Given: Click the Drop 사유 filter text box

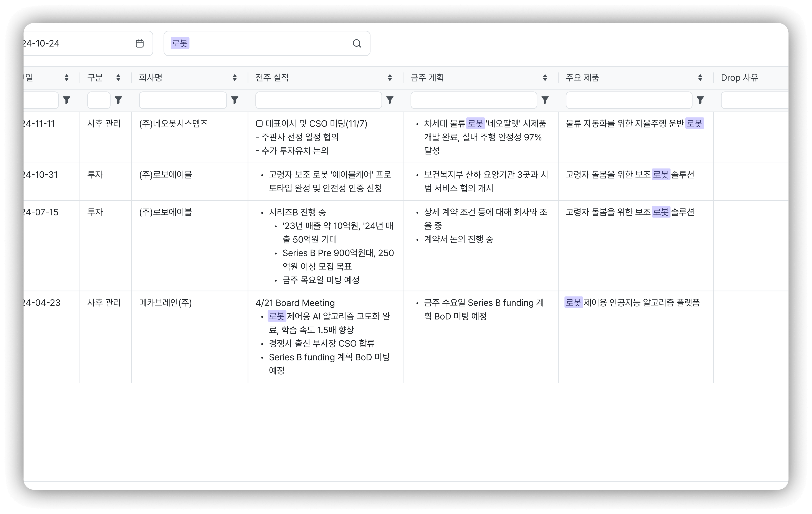Looking at the screenshot, I should 755,100.
